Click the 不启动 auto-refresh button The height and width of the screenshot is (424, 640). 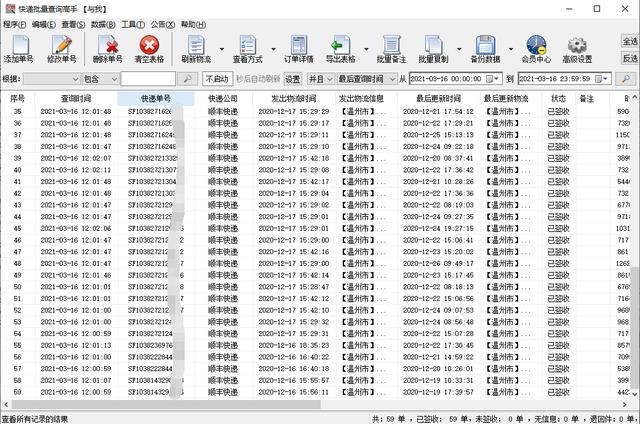coord(217,79)
